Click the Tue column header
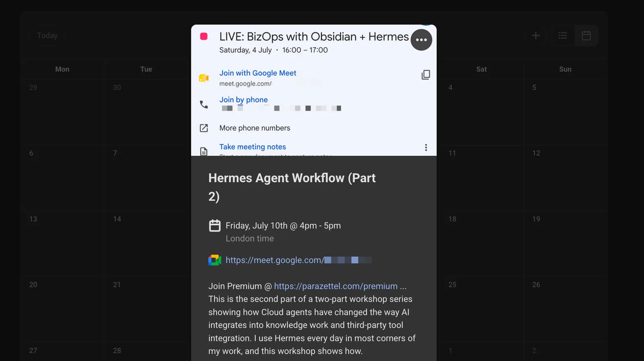 [146, 69]
